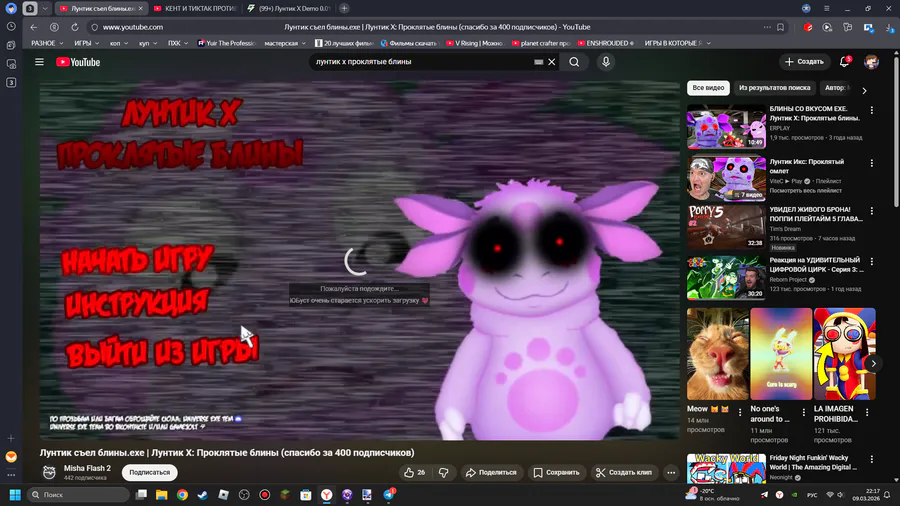
Task: Open options for Meow short
Action: (740, 412)
